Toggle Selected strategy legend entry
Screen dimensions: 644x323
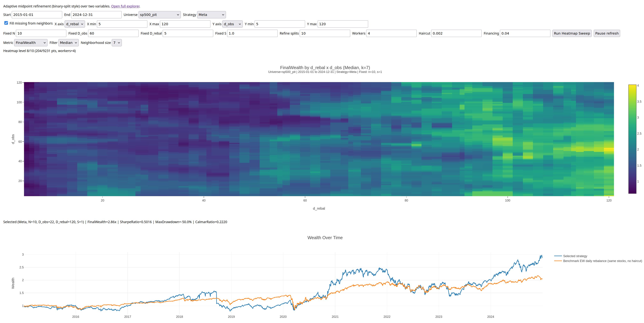(x=575, y=256)
